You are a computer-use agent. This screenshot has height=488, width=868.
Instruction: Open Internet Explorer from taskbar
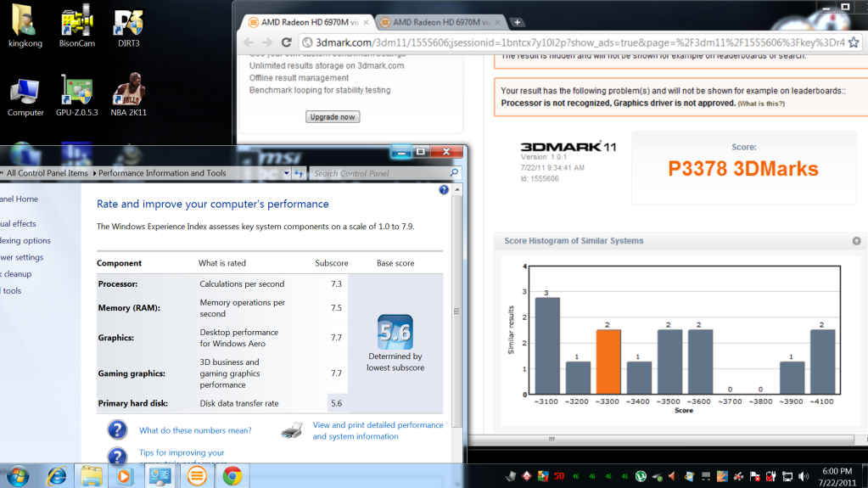pos(57,476)
